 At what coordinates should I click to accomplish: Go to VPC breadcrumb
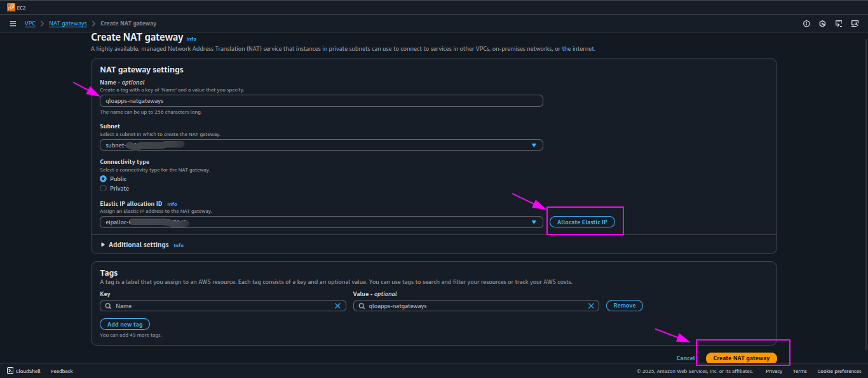pyautogui.click(x=30, y=24)
